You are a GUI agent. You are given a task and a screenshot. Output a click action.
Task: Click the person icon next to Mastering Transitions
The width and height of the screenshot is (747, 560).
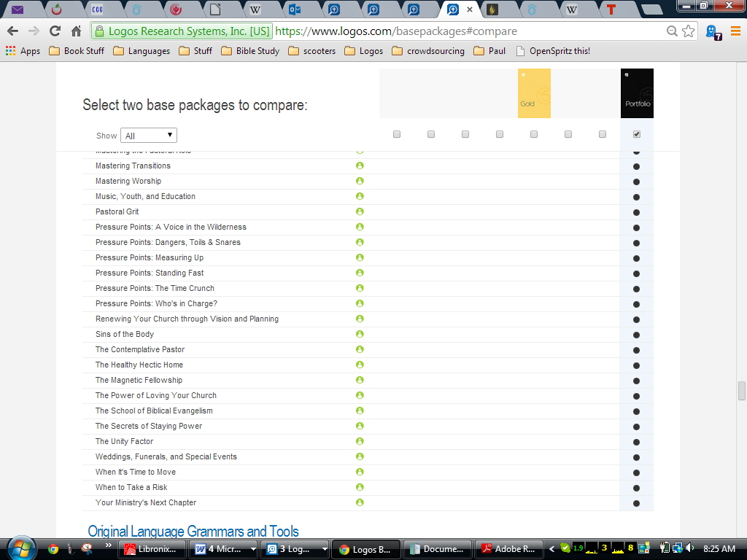coord(360,166)
